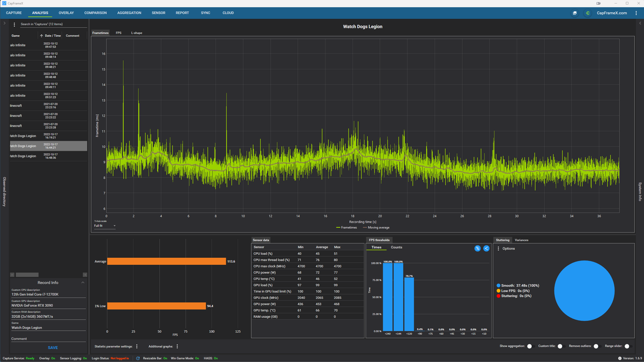Viewport: 644px width, 362px height.
Task: Open the REPORT tab
Action: tap(182, 13)
